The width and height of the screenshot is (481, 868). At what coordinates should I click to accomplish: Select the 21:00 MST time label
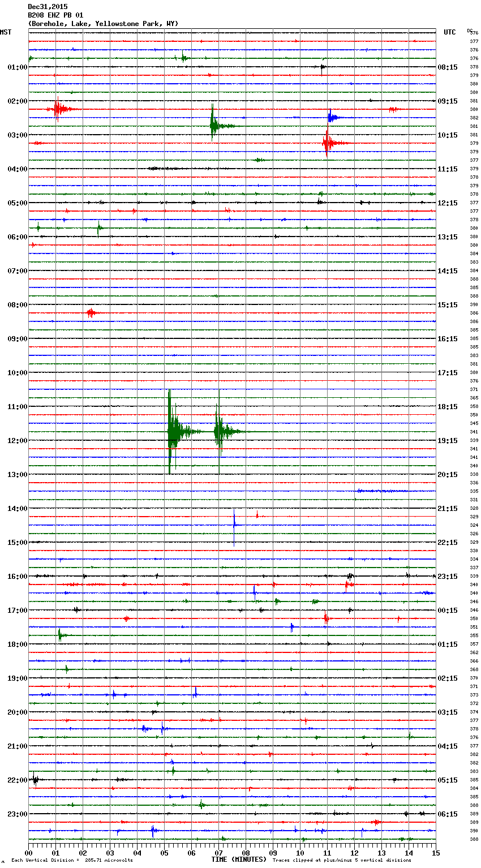click(x=18, y=746)
